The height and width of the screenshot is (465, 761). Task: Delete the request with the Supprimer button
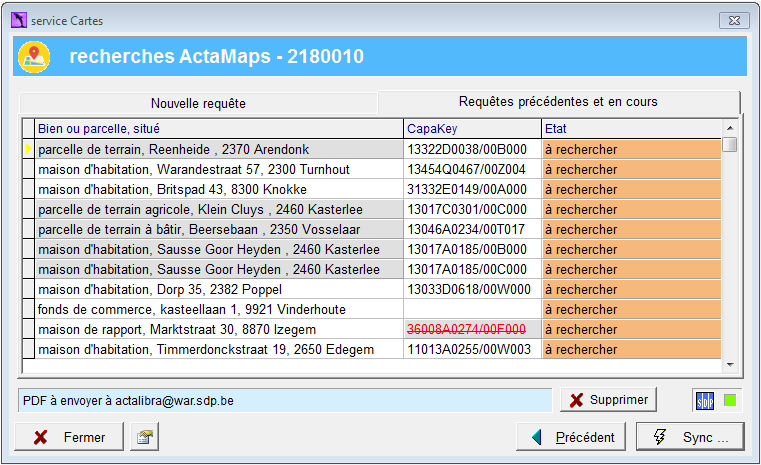tap(608, 400)
